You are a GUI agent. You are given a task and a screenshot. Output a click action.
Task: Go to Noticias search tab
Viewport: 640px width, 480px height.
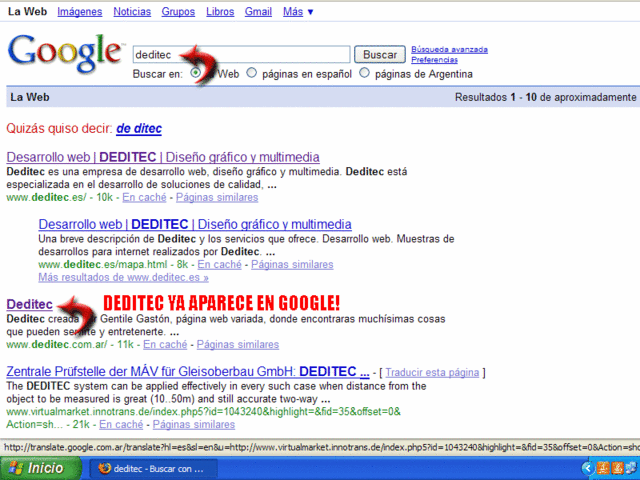[x=132, y=12]
